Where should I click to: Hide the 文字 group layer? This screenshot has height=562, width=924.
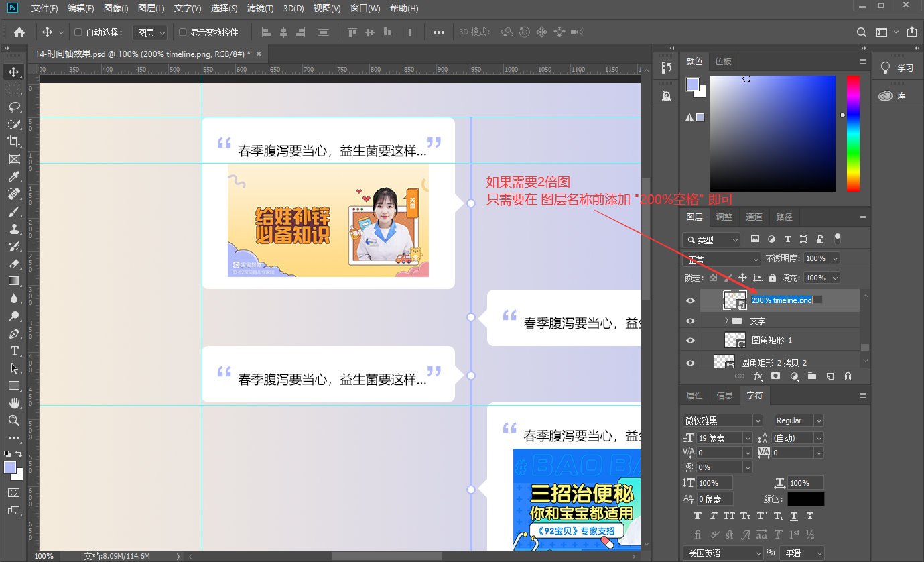[690, 321]
